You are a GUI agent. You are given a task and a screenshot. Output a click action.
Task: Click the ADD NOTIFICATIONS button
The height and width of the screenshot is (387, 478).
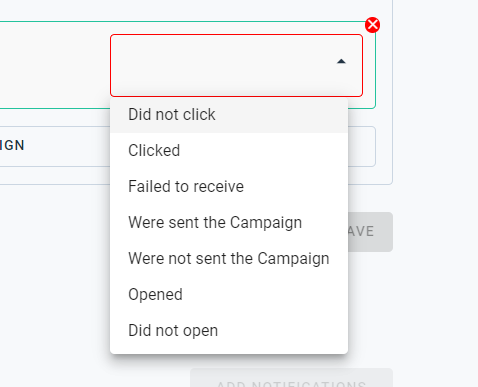click(291, 378)
